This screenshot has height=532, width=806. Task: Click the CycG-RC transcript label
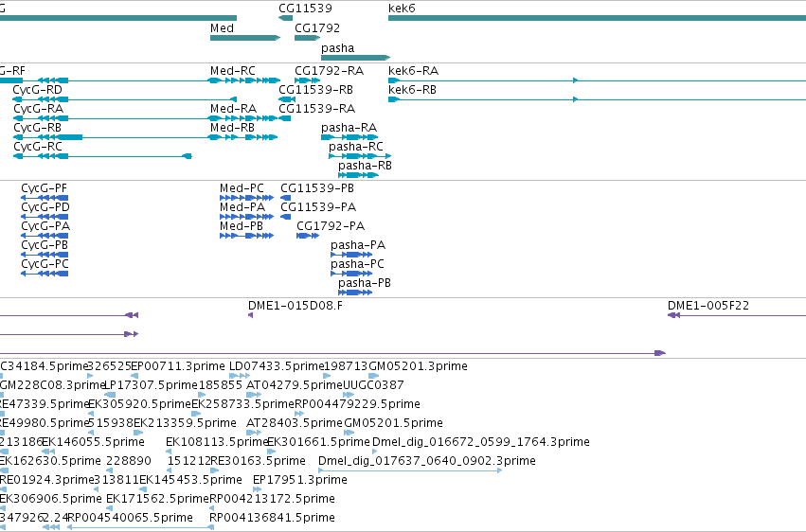click(x=38, y=147)
